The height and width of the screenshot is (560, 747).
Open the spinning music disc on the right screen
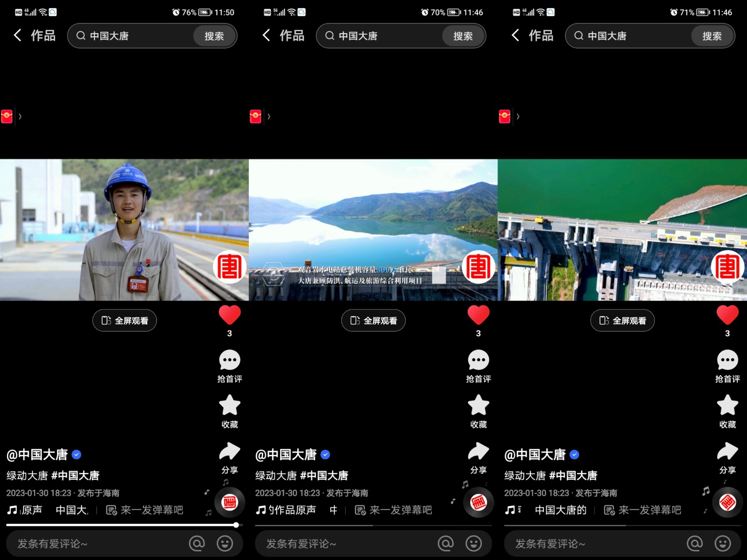[x=727, y=503]
